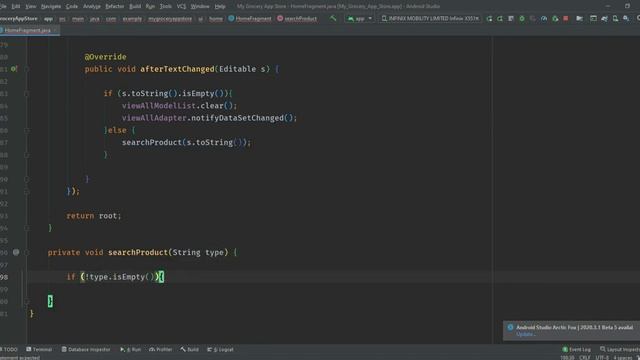Open the SDK Manager icon
Image resolution: width=640 pixels, height=360 pixels.
(x=626, y=18)
